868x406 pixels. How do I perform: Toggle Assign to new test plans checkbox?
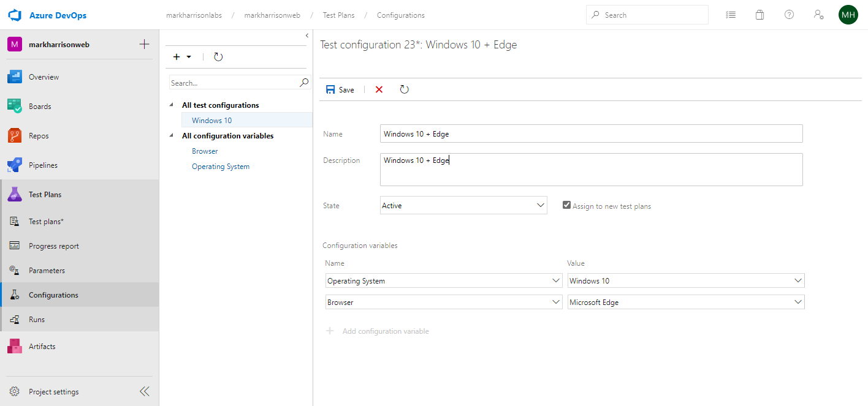pyautogui.click(x=567, y=206)
